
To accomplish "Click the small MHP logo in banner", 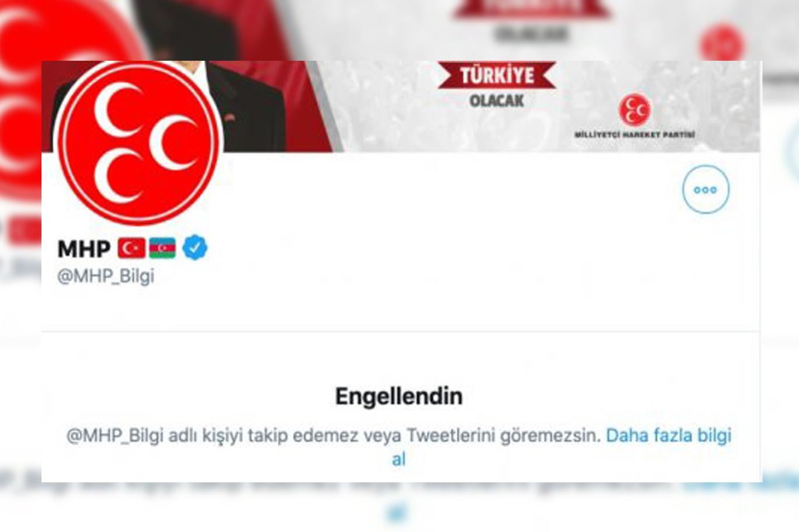I will click(x=634, y=110).
